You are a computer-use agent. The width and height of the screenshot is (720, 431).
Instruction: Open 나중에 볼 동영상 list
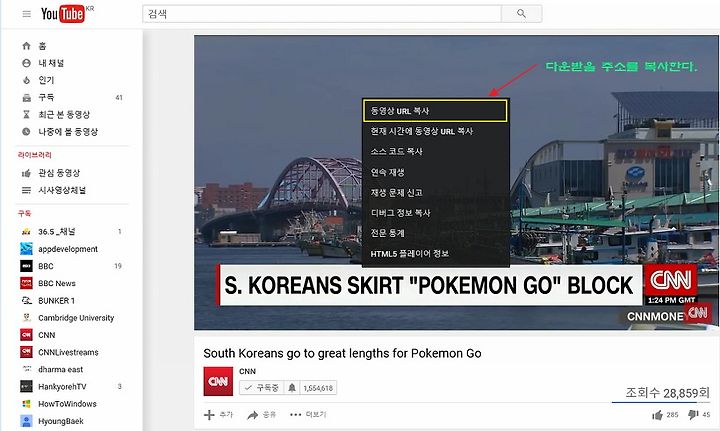[x=68, y=132]
